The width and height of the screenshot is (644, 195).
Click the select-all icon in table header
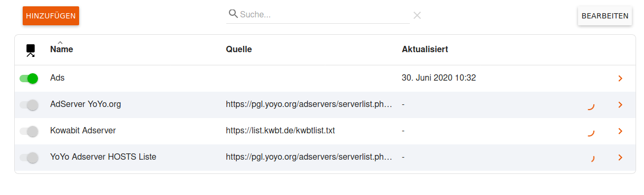click(x=31, y=50)
